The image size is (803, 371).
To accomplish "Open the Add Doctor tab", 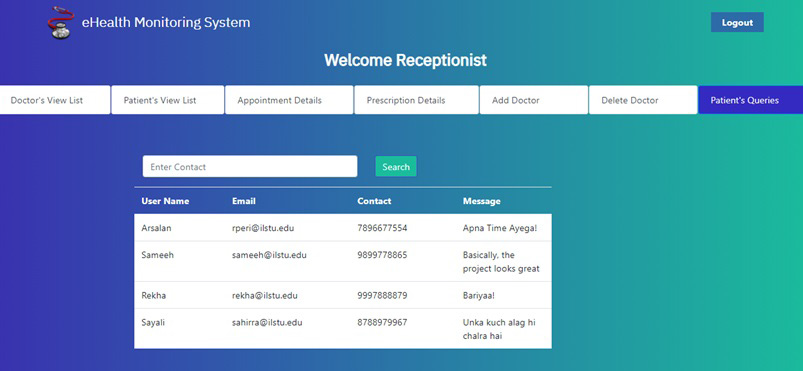I will (534, 100).
